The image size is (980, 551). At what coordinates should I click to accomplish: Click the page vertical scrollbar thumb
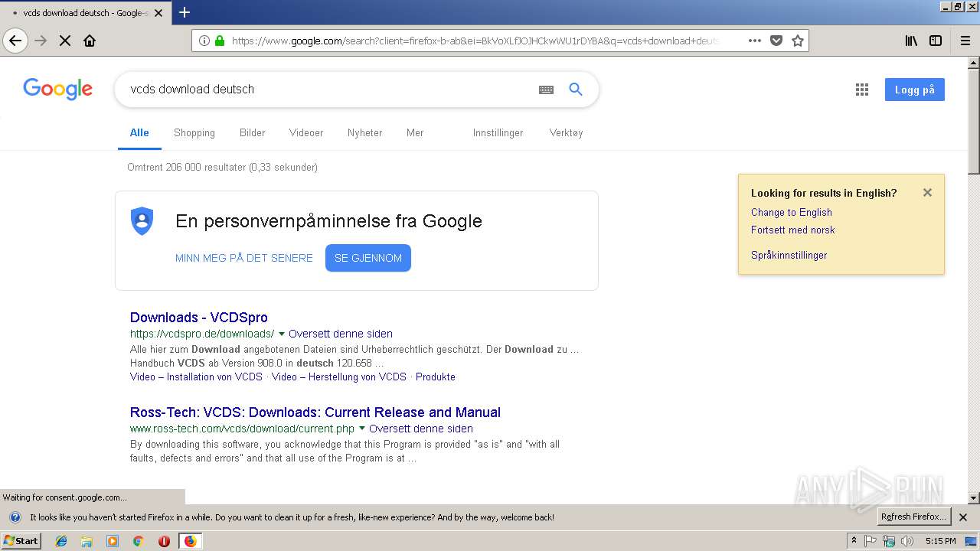coord(973,121)
